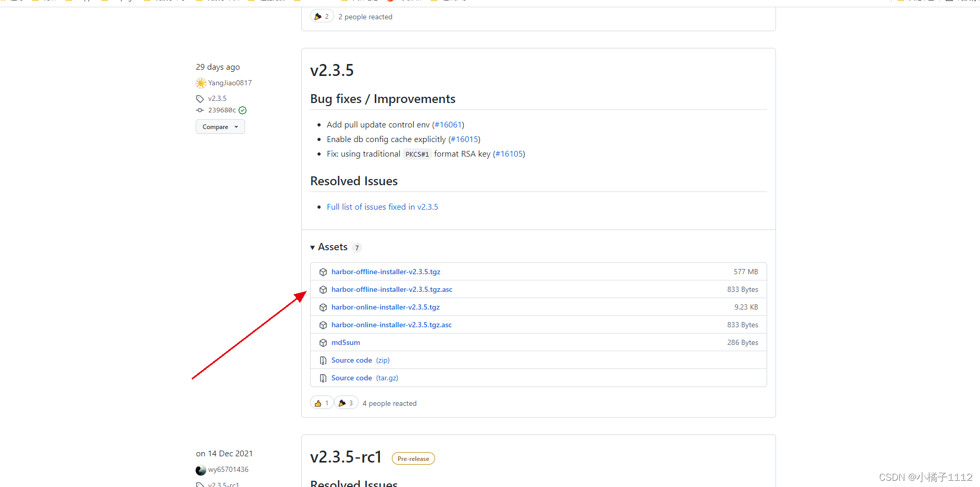
Task: Click the '2 people reacted' text
Action: (x=365, y=17)
